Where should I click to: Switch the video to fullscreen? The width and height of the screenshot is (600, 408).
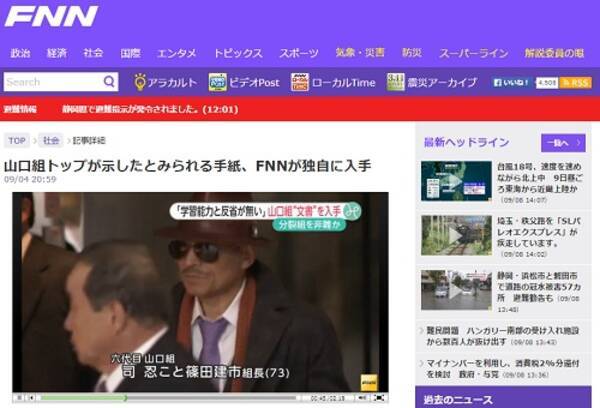click(379, 398)
